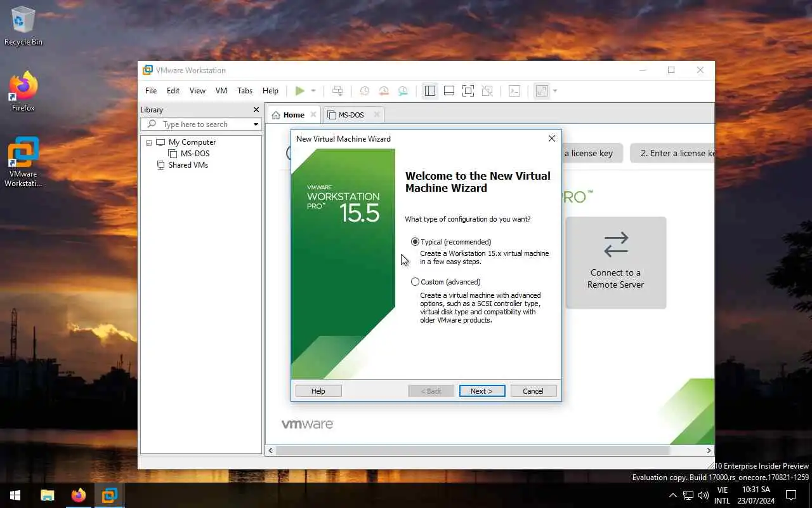Open the VM menu
This screenshot has height=508, width=812.
tap(221, 91)
